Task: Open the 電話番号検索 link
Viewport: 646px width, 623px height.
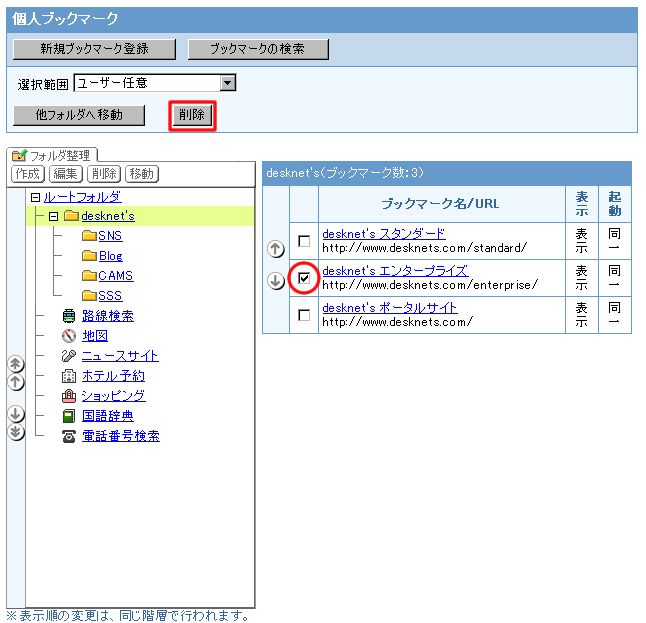Action: coord(121,436)
